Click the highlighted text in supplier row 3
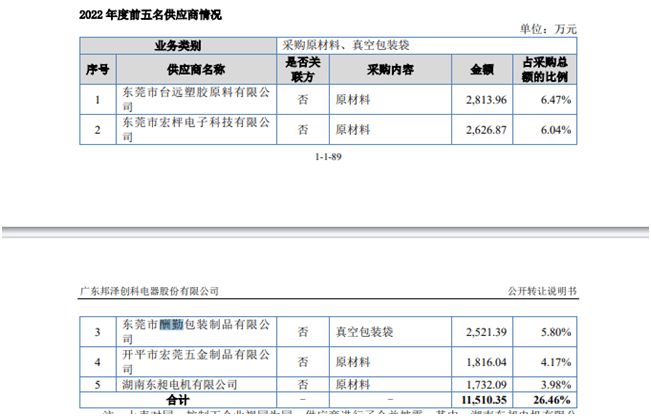Viewport: 651px width, 416px height. 171,324
